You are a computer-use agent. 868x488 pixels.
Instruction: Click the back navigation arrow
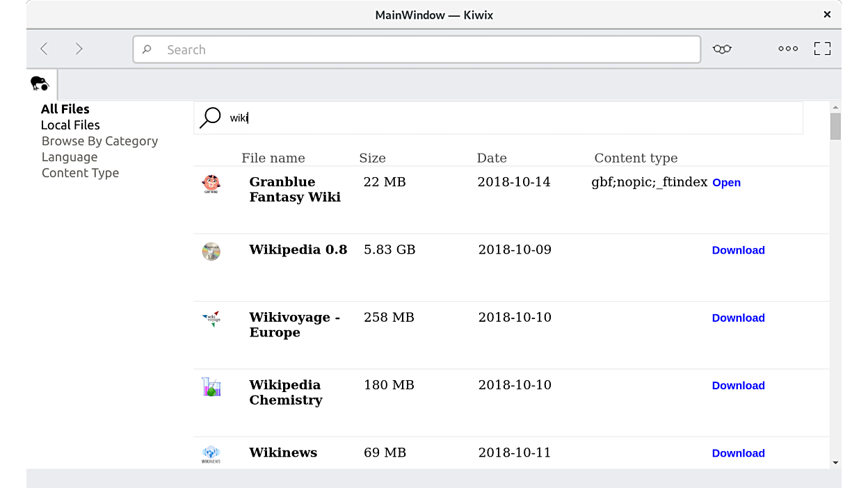point(45,49)
